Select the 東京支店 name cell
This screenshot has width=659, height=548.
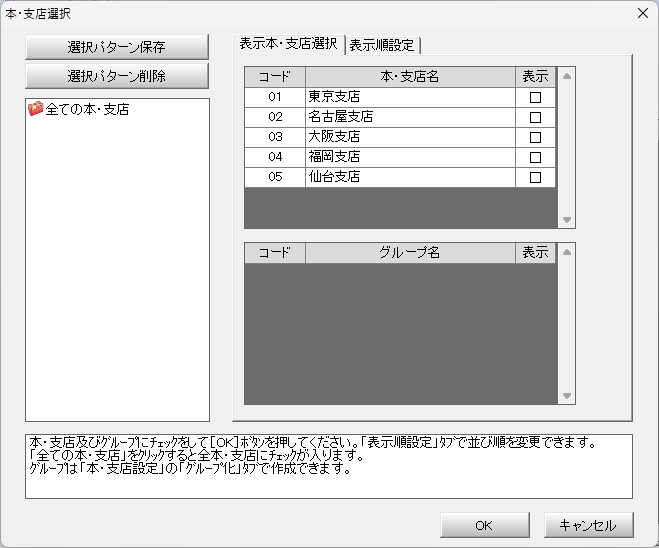(410, 97)
